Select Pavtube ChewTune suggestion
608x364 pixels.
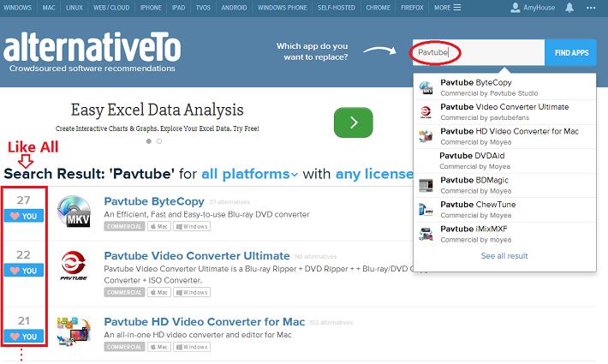pos(504,210)
